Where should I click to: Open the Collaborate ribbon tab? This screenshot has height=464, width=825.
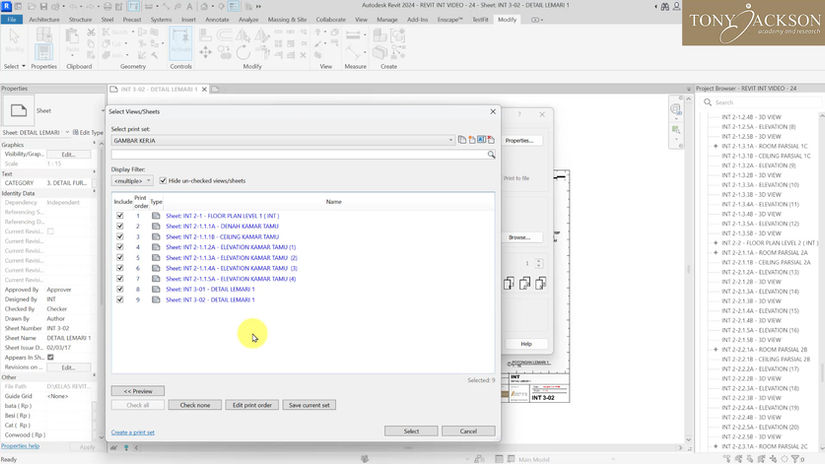pos(330,19)
